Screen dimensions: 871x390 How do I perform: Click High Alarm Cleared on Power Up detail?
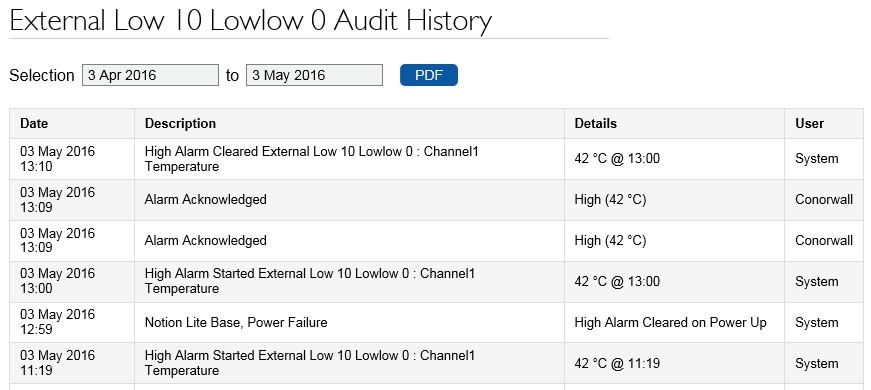tap(670, 322)
